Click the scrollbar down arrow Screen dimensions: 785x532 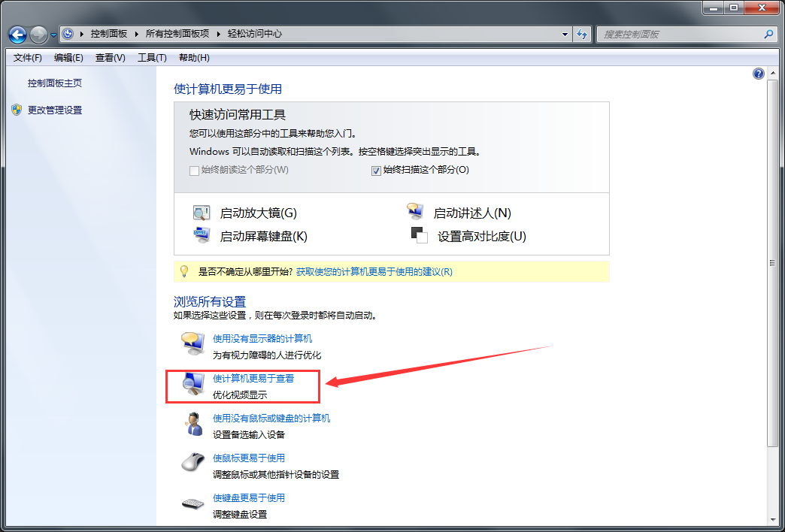click(x=772, y=519)
